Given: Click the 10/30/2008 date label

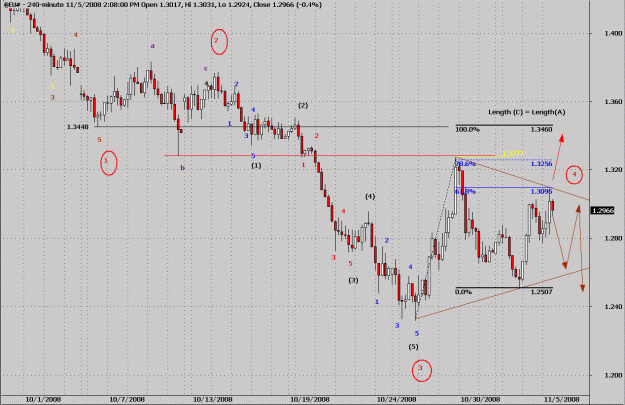Looking at the screenshot, I should click(480, 399).
